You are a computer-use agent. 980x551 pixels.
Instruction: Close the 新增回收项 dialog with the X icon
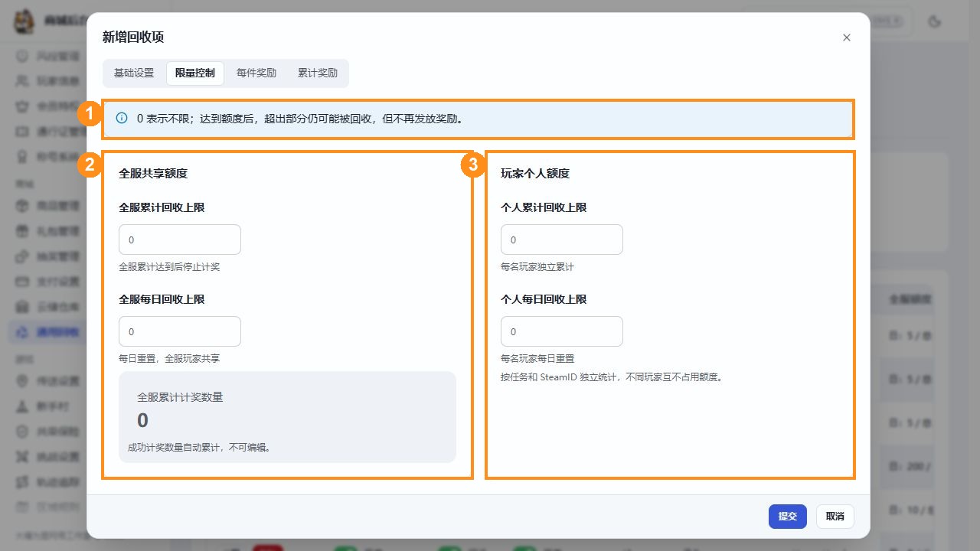(846, 37)
